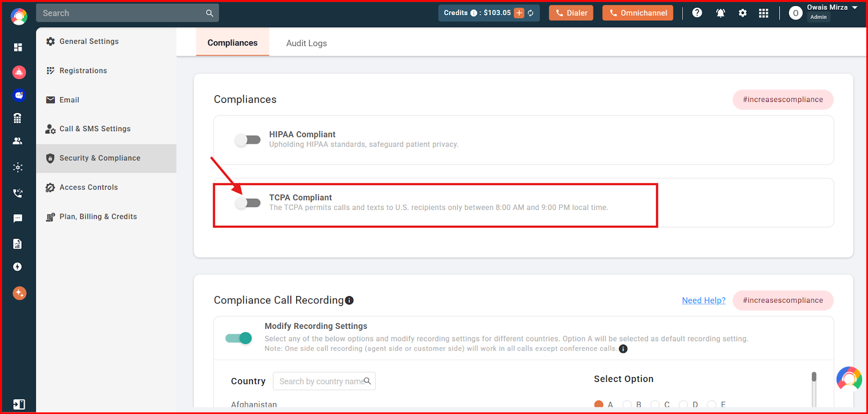Open the dashboard grid icon in left rail
The image size is (868, 414).
tap(18, 47)
